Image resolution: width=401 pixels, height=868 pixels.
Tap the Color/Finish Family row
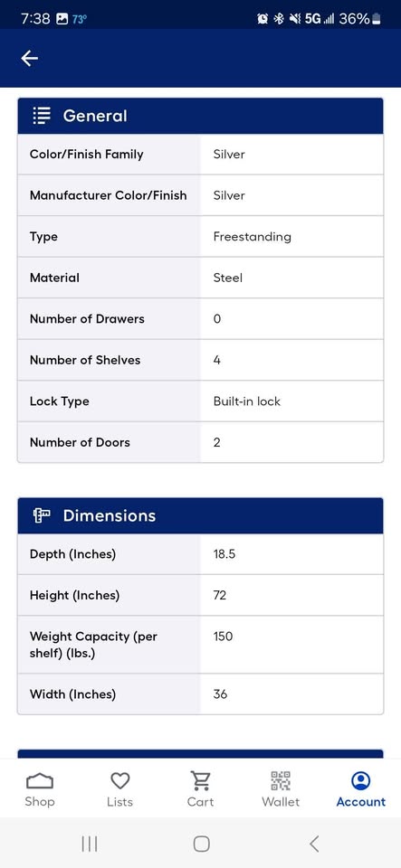[201, 155]
